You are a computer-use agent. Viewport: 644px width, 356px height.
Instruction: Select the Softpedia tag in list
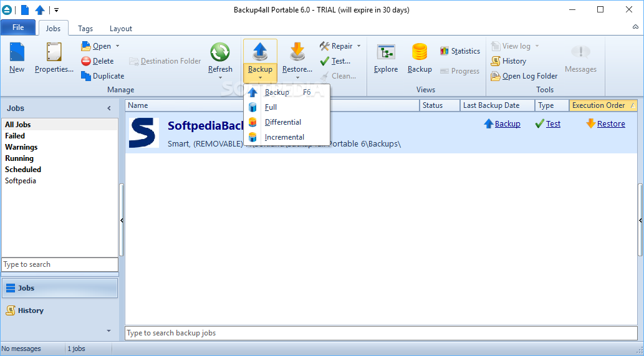[60, 181]
